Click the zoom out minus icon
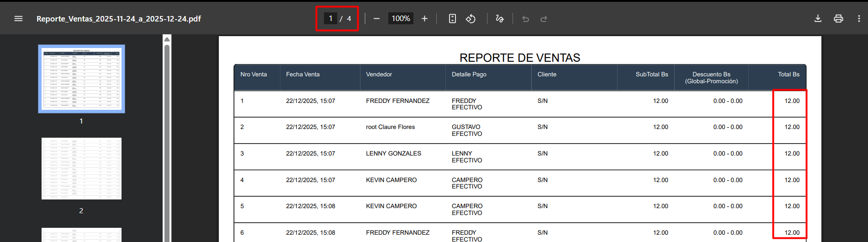The height and width of the screenshot is (242, 868). click(x=376, y=19)
